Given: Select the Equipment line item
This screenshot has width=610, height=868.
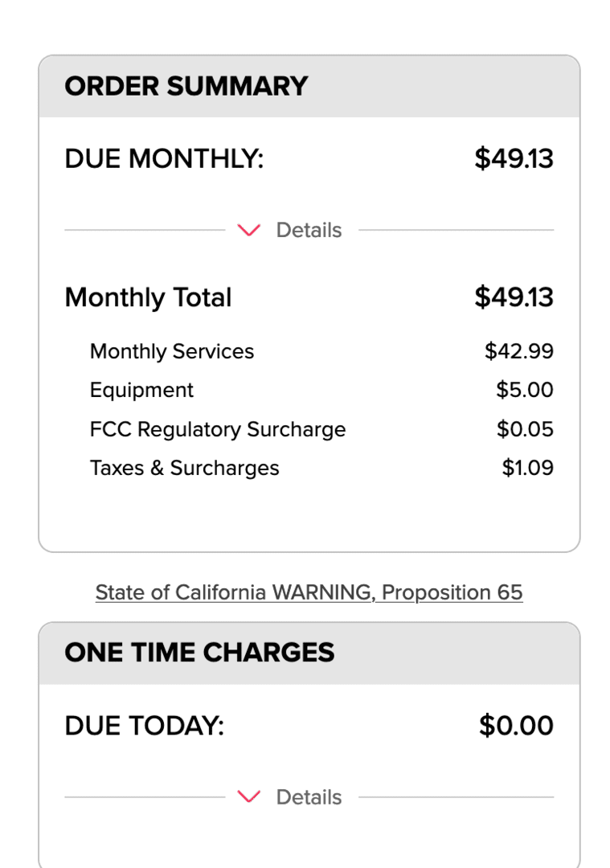Looking at the screenshot, I should [x=321, y=390].
